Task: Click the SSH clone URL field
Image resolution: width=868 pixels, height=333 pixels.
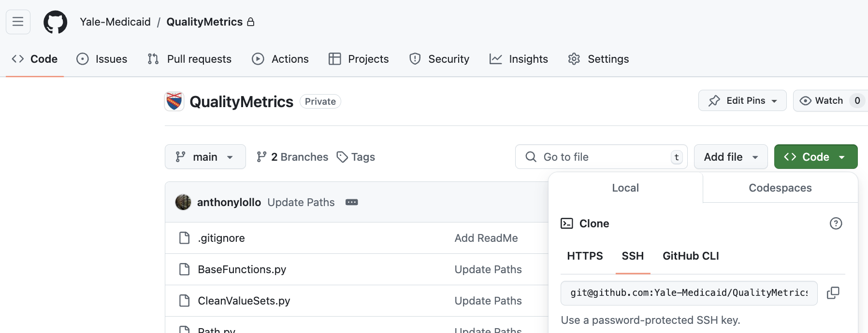Action: coord(689,293)
